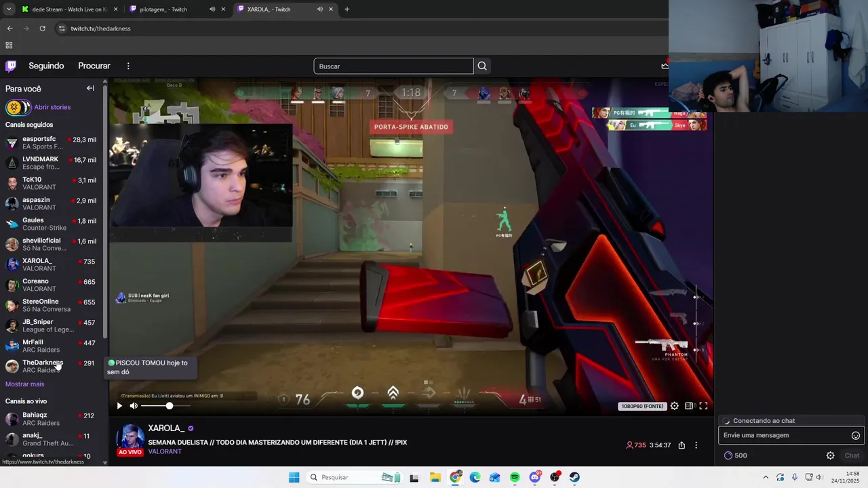Mute the pilotagem_ tab audio icon

tap(212, 9)
